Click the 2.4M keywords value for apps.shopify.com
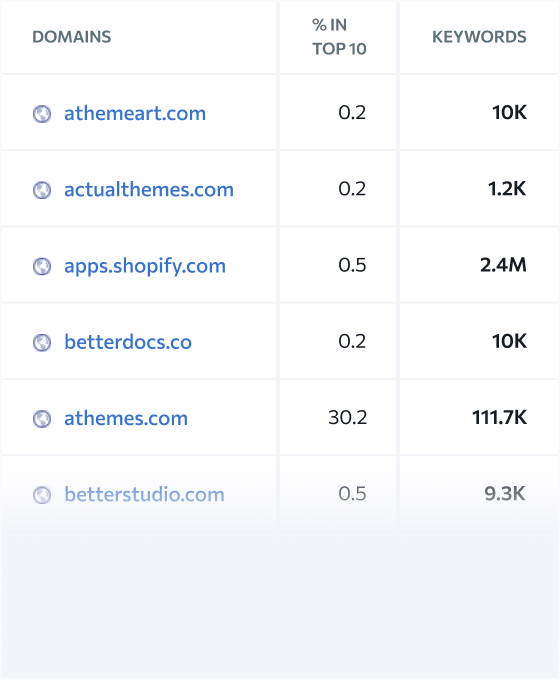This screenshot has width=560, height=680. click(x=503, y=265)
